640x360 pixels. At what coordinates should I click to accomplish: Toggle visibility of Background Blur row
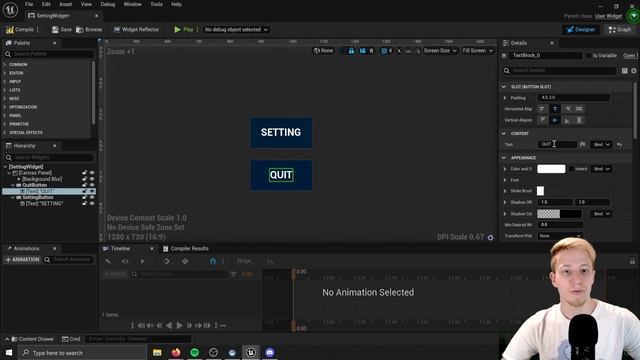pos(92,179)
